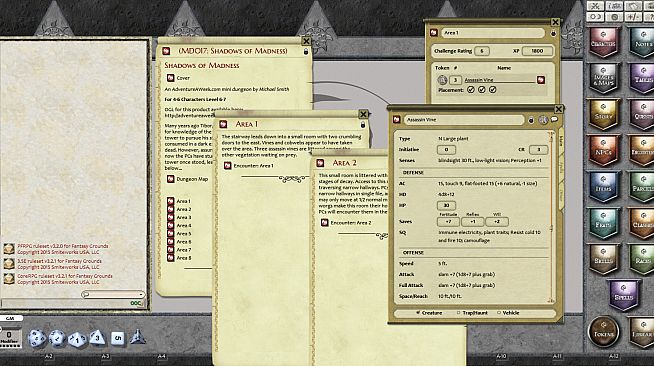654x366 pixels.
Task: Toggle the first Placement checkmark
Action: 471,90
